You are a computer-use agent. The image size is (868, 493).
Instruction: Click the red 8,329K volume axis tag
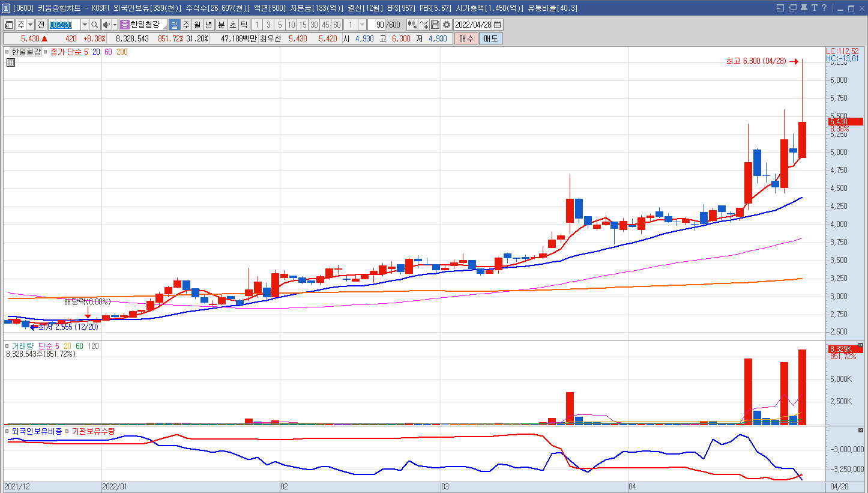(845, 349)
